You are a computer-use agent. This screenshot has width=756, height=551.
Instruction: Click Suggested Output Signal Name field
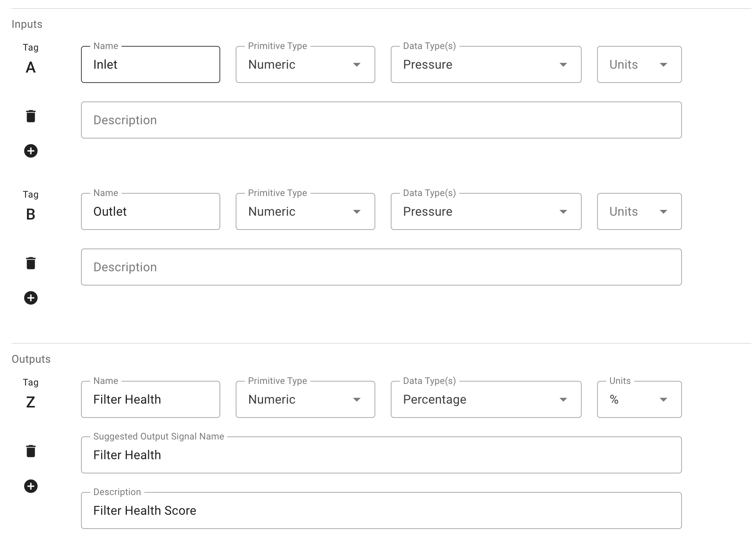381,455
